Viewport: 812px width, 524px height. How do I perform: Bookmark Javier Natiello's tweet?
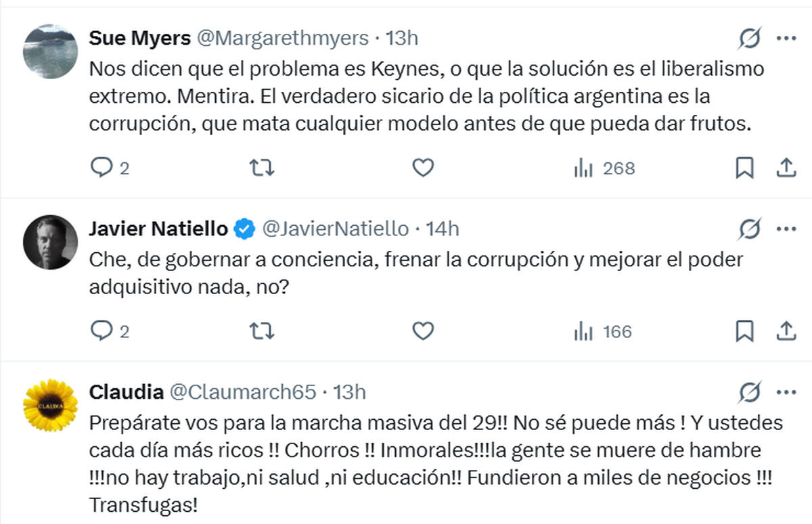click(x=744, y=331)
